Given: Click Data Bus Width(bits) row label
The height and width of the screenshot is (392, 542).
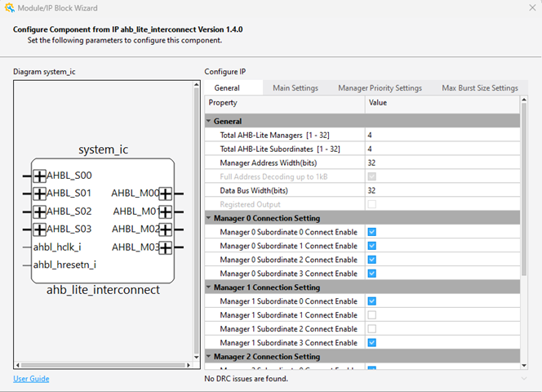Looking at the screenshot, I should [254, 190].
